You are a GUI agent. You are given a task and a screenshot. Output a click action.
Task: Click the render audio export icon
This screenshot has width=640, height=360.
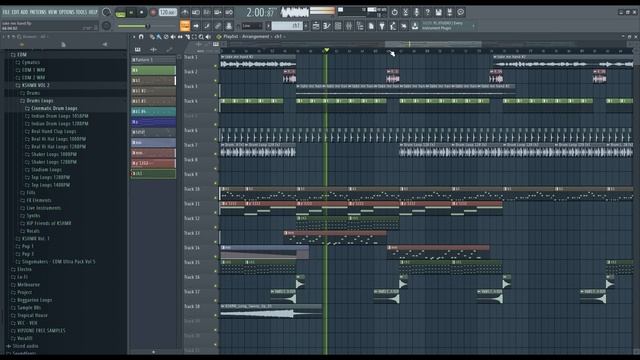coord(449,12)
